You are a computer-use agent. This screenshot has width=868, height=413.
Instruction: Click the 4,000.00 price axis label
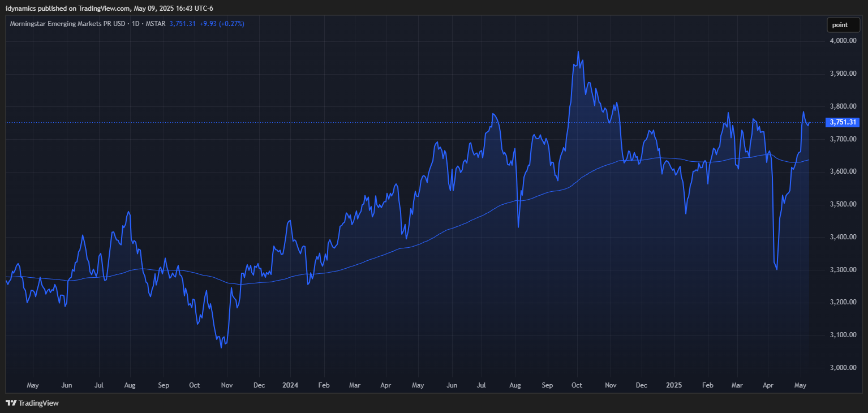(x=843, y=41)
